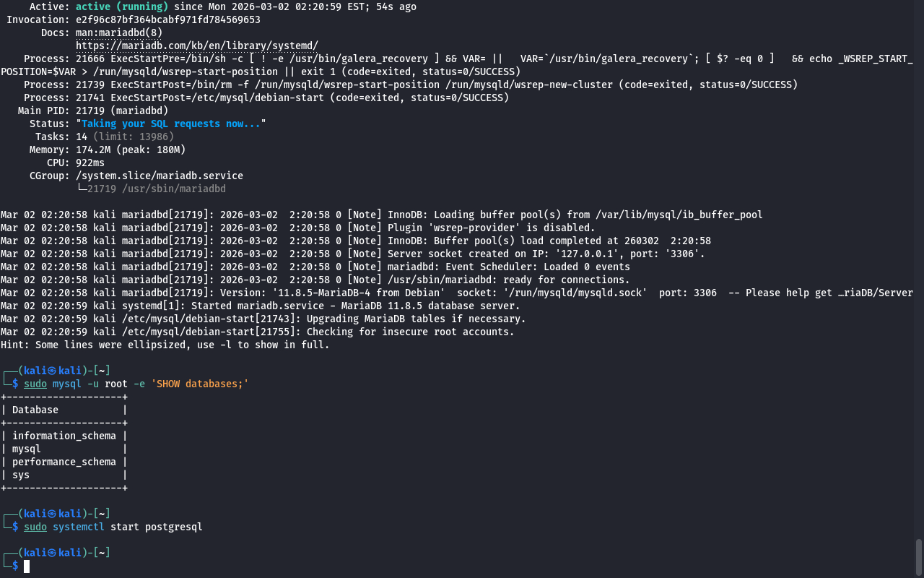The image size is (924, 578).
Task: Click the 21719 /usr/sbin/mariadbd CGroup tree entry
Action: [x=156, y=189]
